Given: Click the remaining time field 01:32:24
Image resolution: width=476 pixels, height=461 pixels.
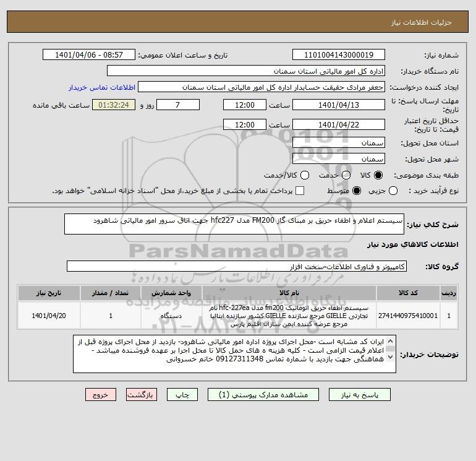Looking at the screenshot, I should point(114,105).
